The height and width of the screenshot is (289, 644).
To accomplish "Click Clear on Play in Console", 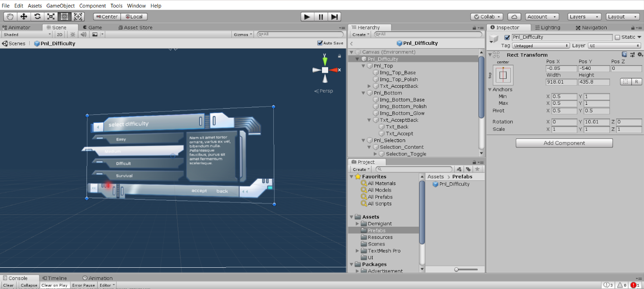I will tap(54, 285).
